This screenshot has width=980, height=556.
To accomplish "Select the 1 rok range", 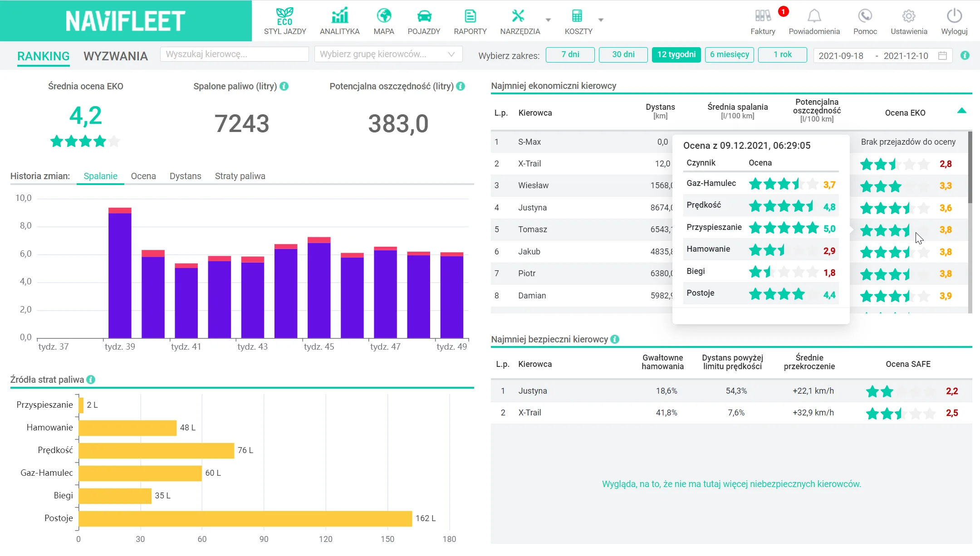I will tap(783, 54).
